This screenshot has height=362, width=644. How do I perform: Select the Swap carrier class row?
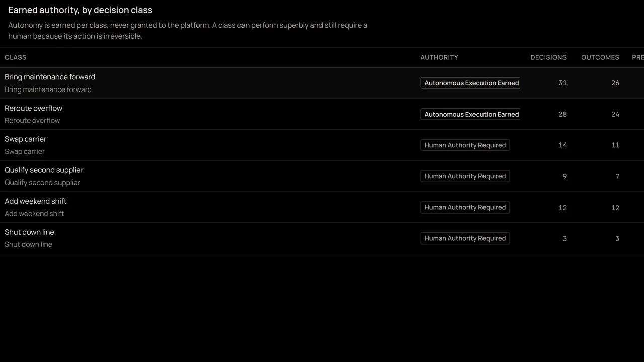tap(322, 145)
